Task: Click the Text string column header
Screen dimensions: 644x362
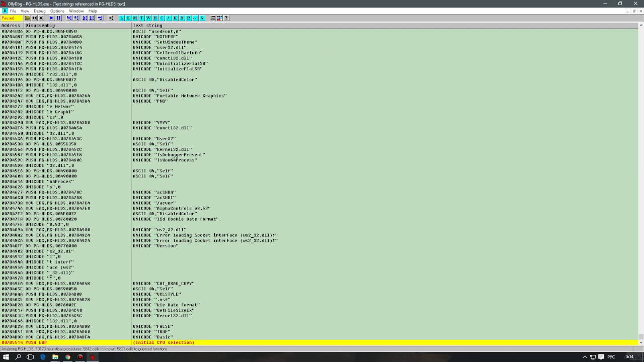Action: click(384, 25)
